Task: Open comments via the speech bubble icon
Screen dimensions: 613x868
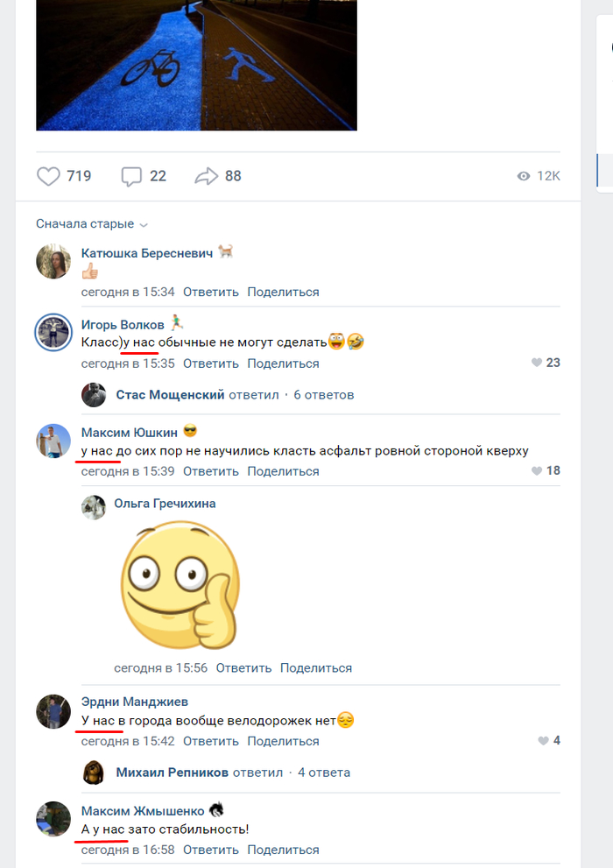Action: coord(131,176)
